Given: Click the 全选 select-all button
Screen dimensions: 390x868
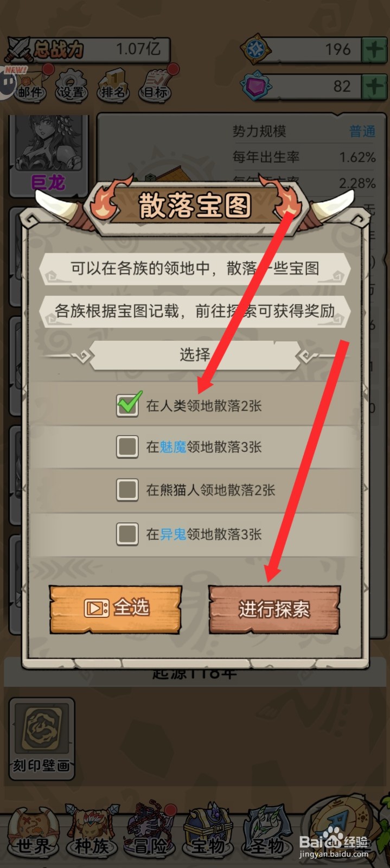Looking at the screenshot, I should (x=116, y=609).
